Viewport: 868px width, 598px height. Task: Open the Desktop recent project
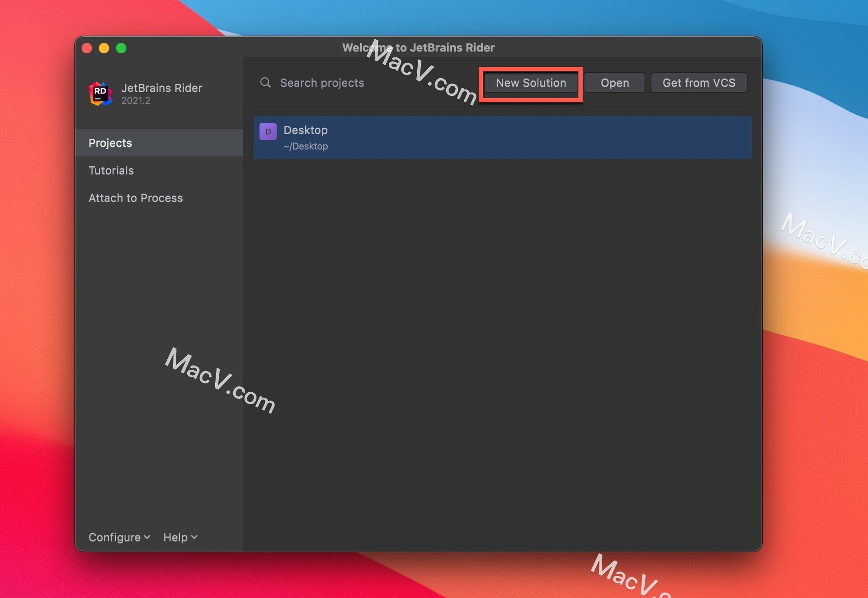[502, 137]
